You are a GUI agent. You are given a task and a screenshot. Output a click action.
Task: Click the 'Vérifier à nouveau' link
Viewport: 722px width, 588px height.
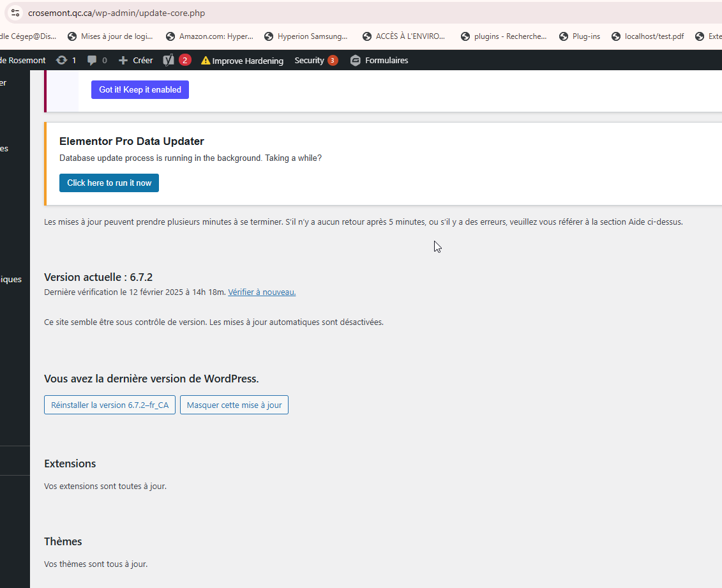pos(262,292)
